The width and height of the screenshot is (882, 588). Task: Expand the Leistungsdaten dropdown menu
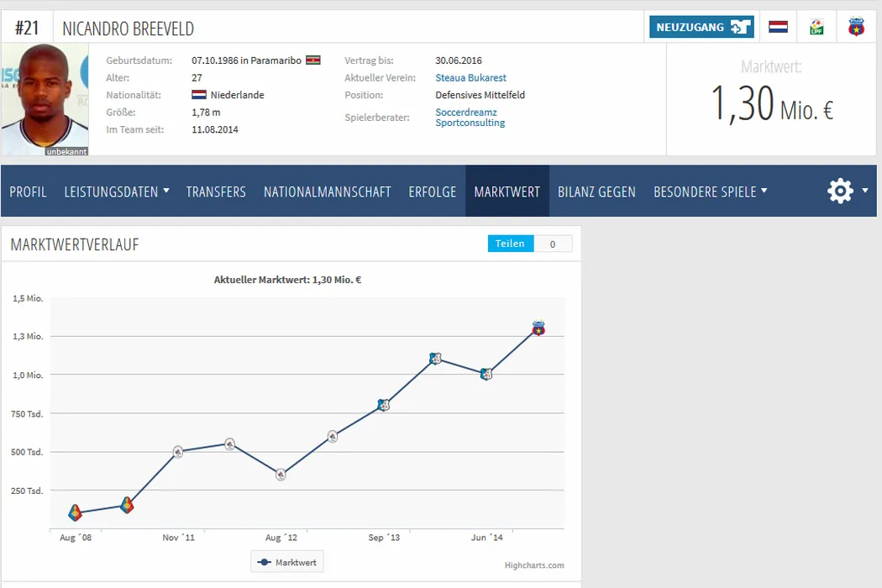pos(117,192)
